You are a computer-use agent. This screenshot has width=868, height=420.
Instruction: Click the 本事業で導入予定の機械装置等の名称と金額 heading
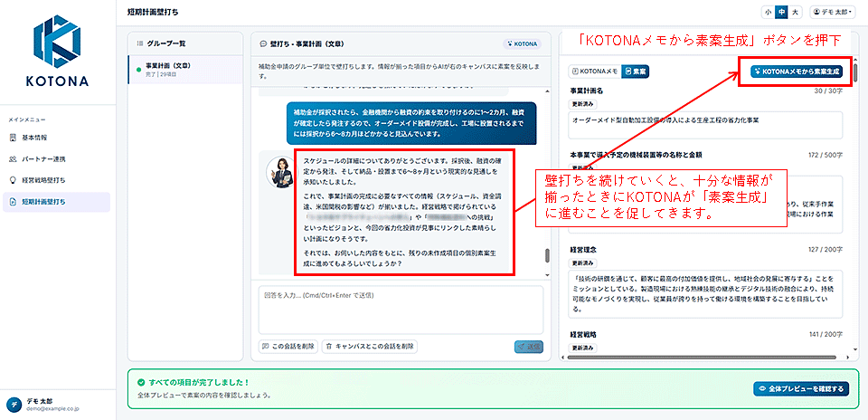(636, 155)
